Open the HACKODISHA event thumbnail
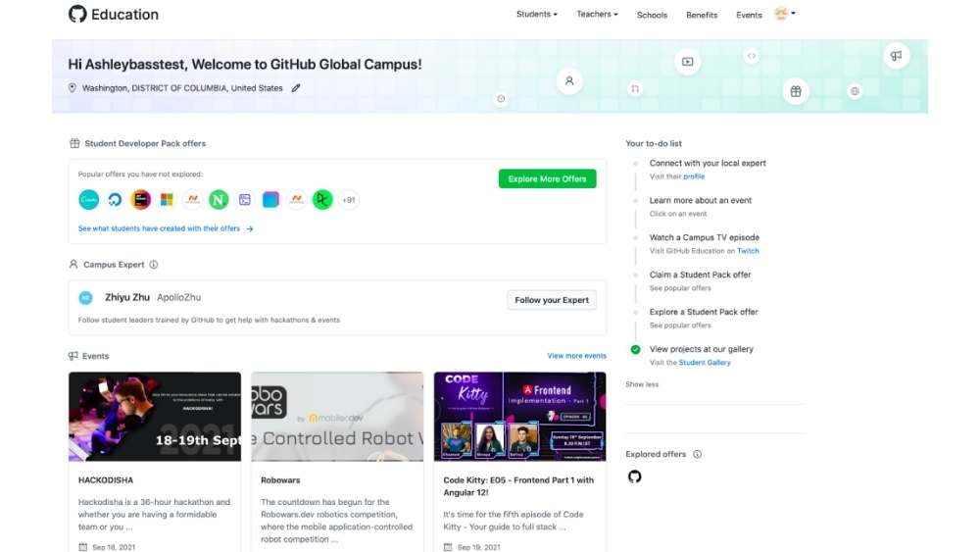The image size is (980, 552). [x=155, y=417]
